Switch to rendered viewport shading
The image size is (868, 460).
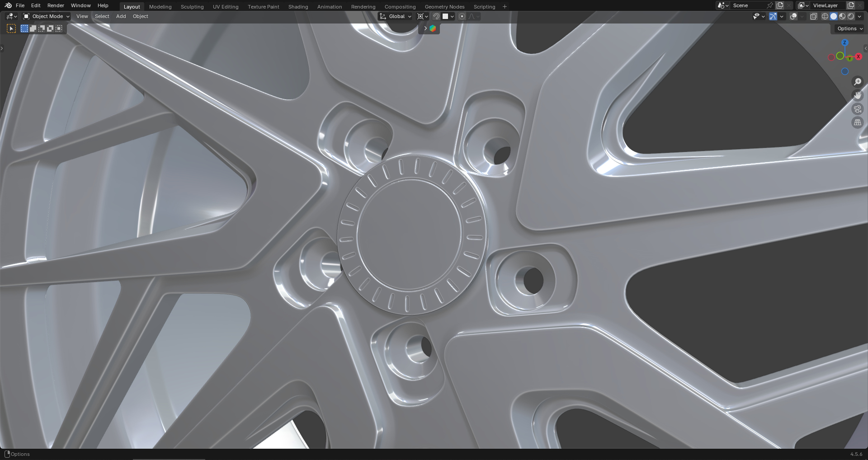(x=851, y=16)
